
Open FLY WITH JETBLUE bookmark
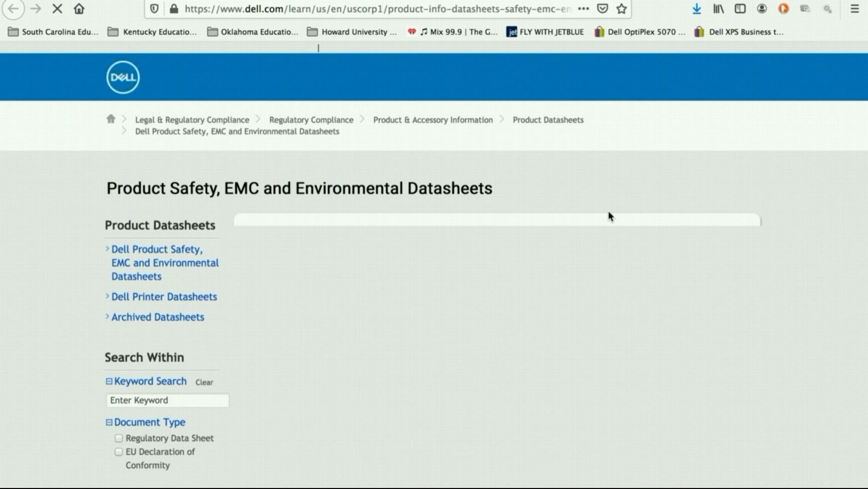(546, 32)
